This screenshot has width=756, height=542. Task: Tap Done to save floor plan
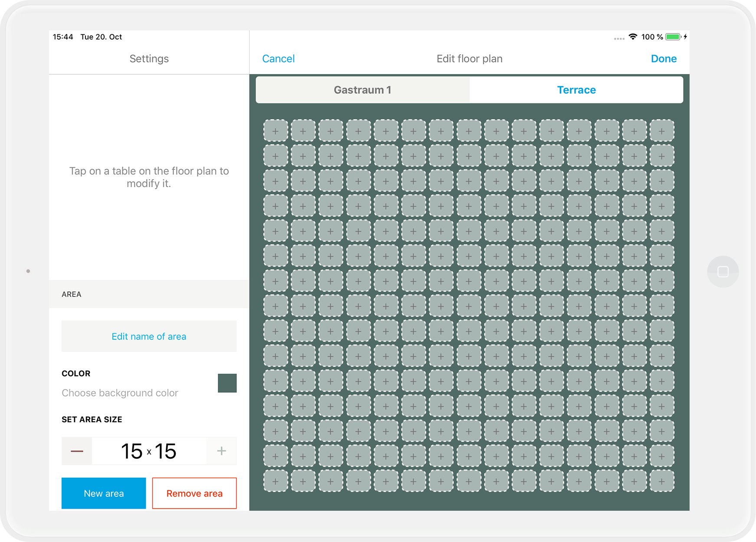point(664,59)
